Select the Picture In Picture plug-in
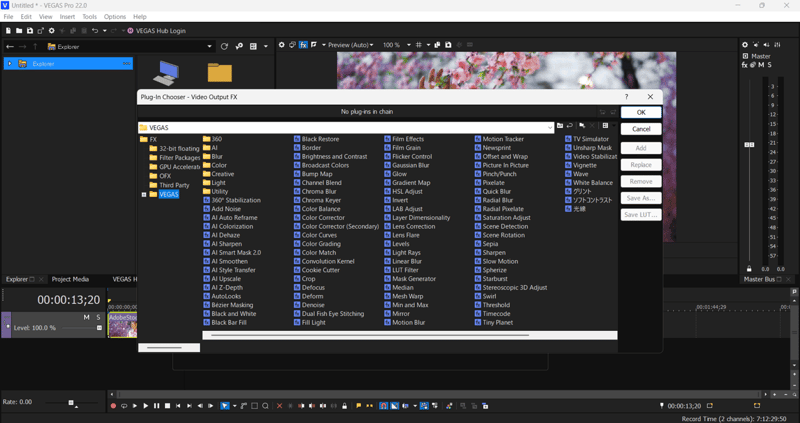Viewport: 800px width, 423px height. [505, 165]
